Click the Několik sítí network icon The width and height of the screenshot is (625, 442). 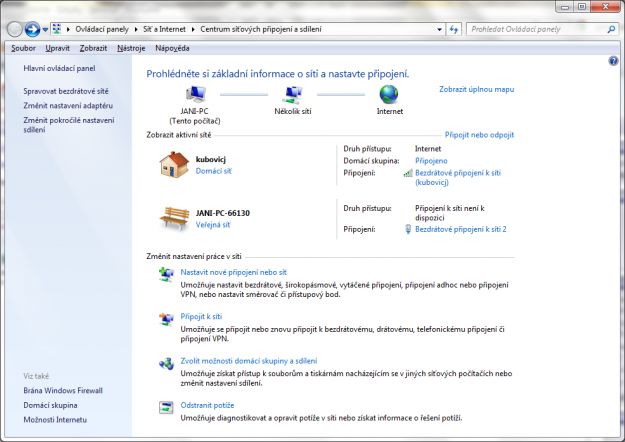click(x=293, y=96)
